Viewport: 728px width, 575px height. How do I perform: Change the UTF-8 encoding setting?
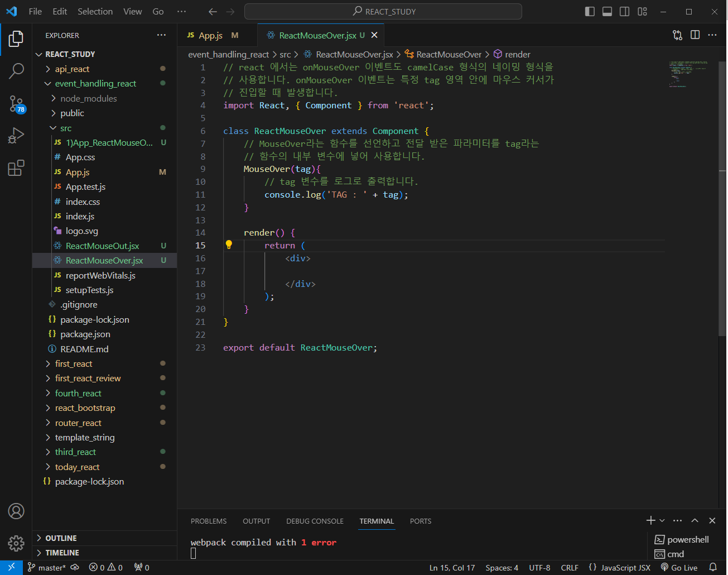pyautogui.click(x=539, y=567)
